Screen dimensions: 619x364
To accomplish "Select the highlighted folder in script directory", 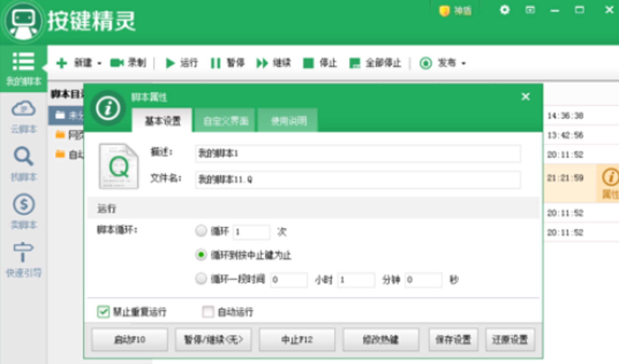I will pyautogui.click(x=66, y=115).
